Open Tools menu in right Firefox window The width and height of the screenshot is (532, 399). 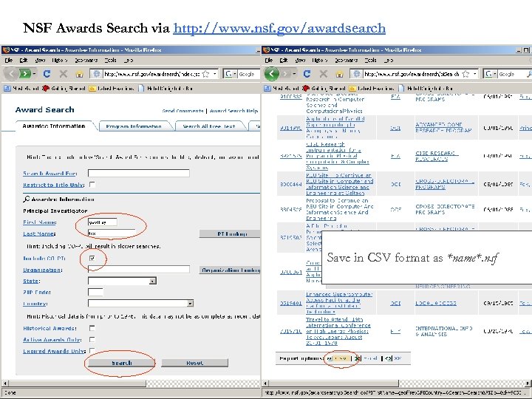[370, 60]
